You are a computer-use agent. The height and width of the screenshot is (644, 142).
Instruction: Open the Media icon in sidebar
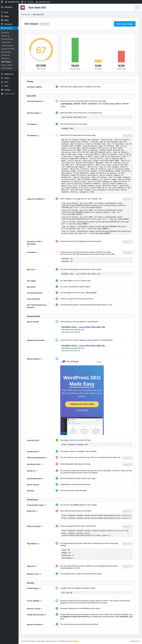(2, 16)
